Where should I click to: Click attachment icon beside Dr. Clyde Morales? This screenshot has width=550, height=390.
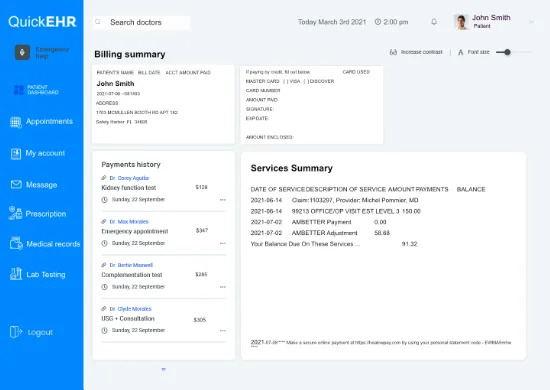[104, 309]
